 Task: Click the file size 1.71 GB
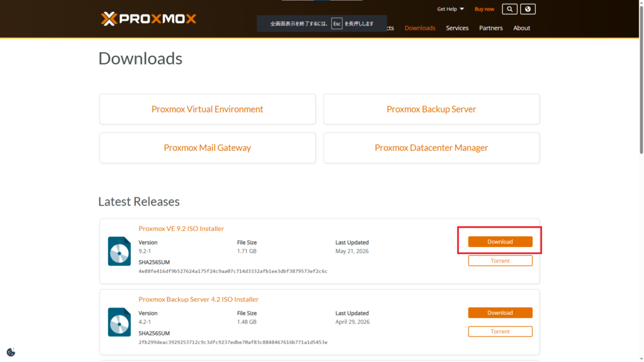point(247,251)
